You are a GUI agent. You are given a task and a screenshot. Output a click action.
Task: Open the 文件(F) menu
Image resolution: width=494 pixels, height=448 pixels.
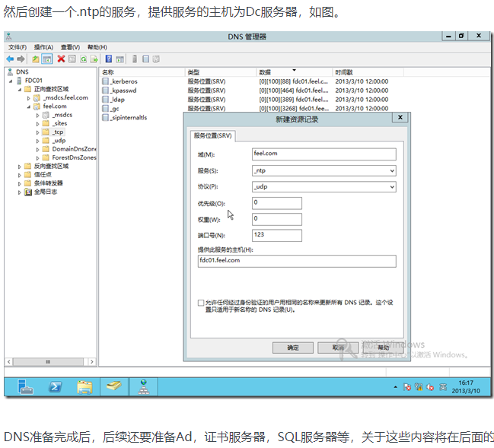pos(18,47)
